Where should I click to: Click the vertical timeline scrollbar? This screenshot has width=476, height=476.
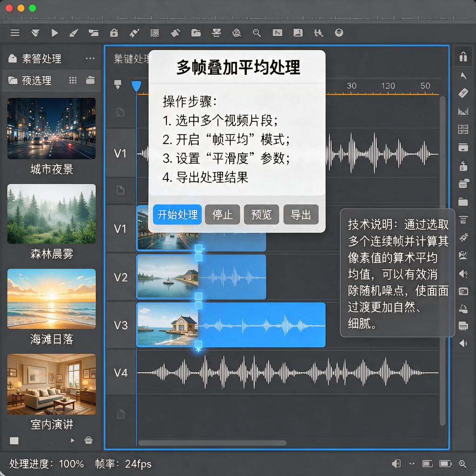click(443, 260)
